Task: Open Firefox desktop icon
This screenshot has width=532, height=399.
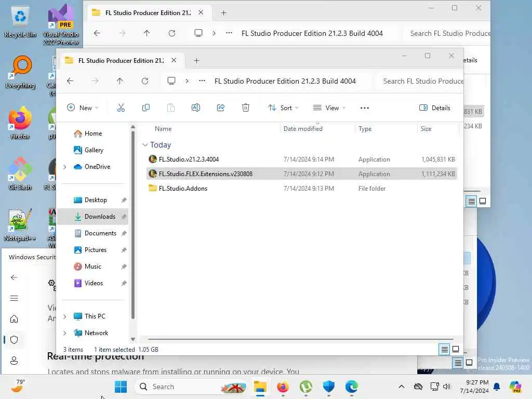Action: pyautogui.click(x=20, y=123)
